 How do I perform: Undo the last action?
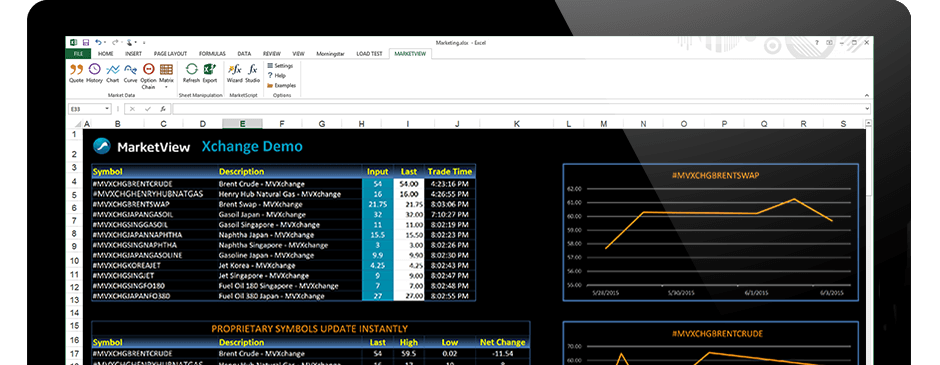click(x=98, y=43)
